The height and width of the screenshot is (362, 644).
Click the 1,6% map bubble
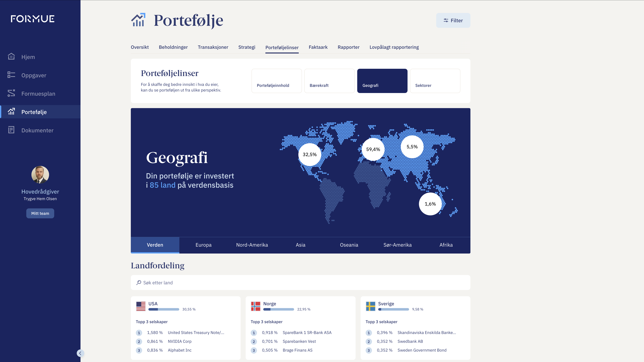point(430,204)
